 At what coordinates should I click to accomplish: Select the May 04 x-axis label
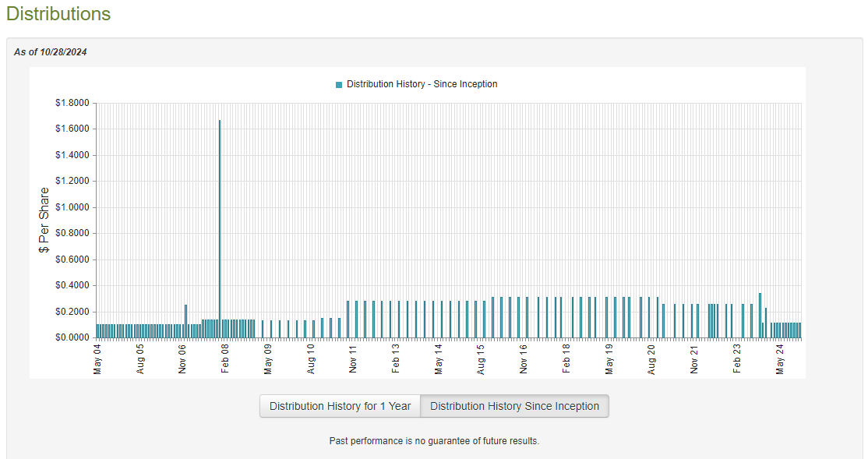pos(97,359)
